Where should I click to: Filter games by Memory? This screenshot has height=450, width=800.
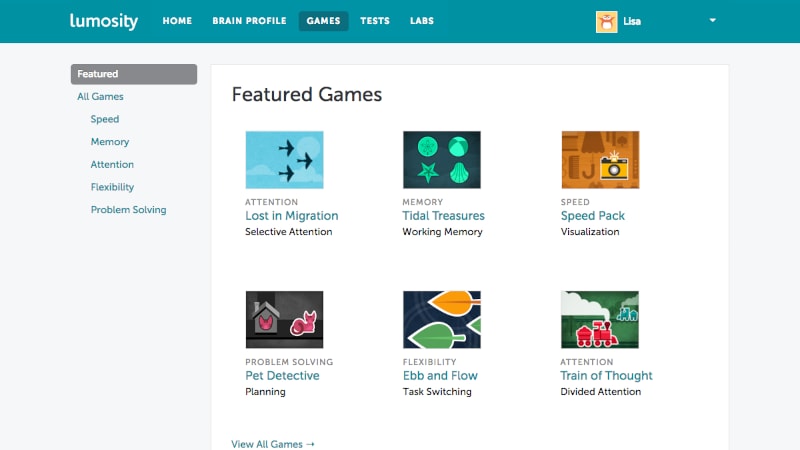tap(110, 142)
